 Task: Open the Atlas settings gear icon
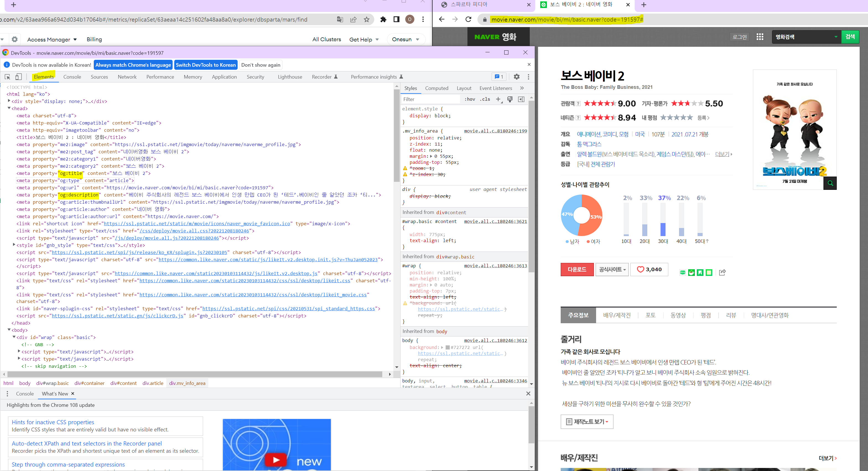(14, 39)
